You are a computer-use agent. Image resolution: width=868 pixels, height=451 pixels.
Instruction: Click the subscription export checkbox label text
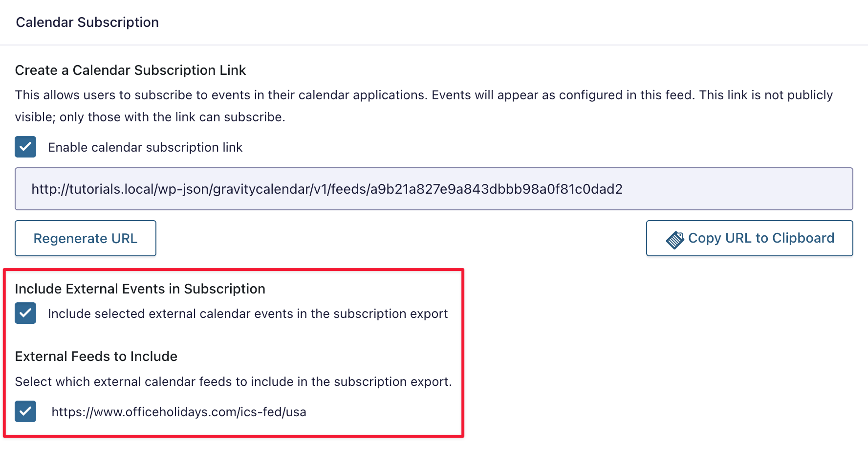247,314
